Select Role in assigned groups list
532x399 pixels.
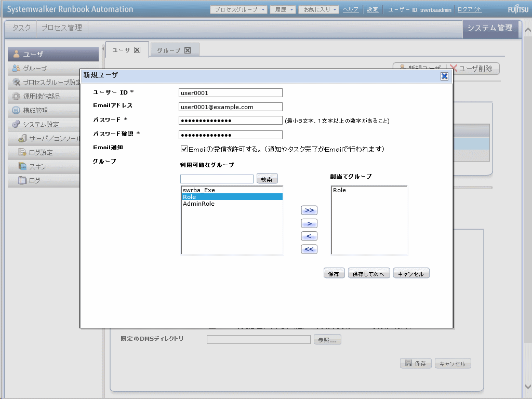point(369,190)
